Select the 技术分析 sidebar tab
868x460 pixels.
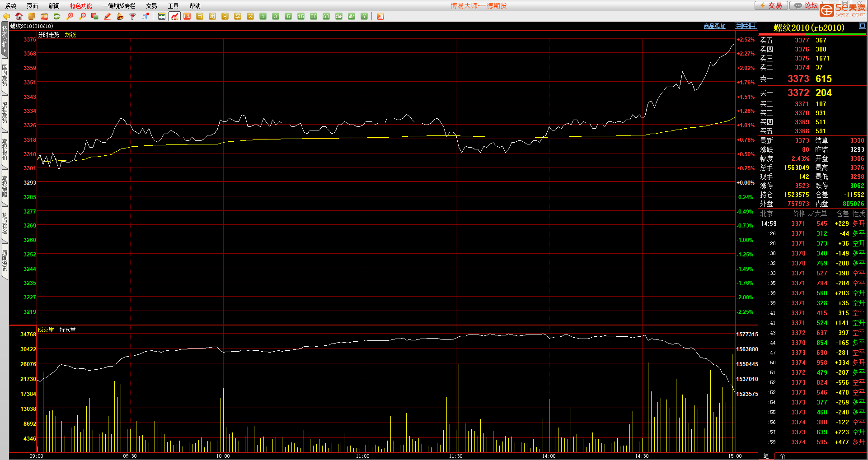(5, 39)
